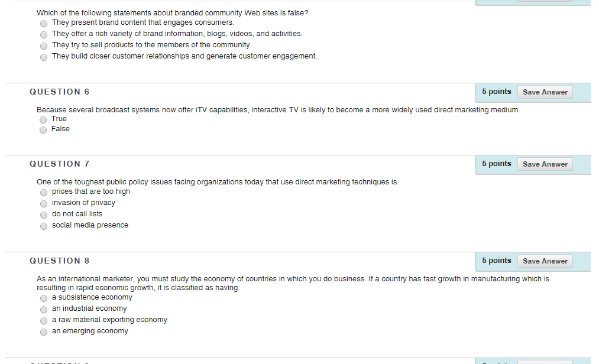This screenshot has height=364, width=599.
Task: Click the QUESTION 8 heading
Action: pyautogui.click(x=60, y=261)
